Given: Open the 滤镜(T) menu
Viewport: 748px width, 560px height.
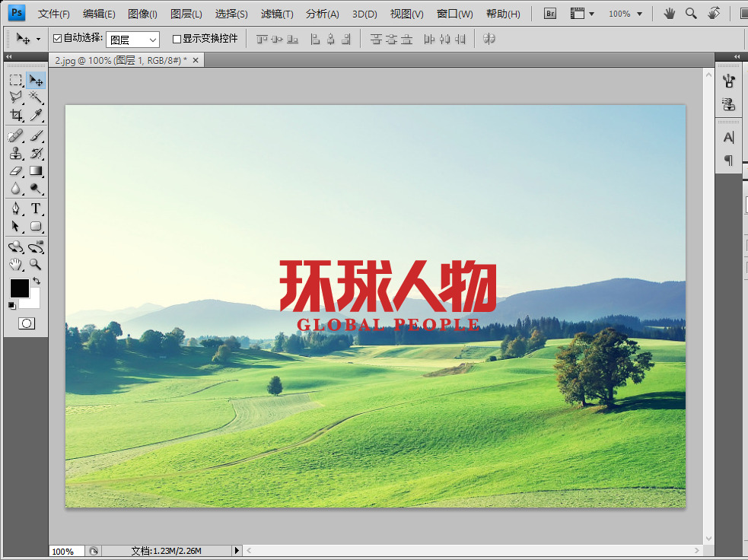Looking at the screenshot, I should coord(277,14).
